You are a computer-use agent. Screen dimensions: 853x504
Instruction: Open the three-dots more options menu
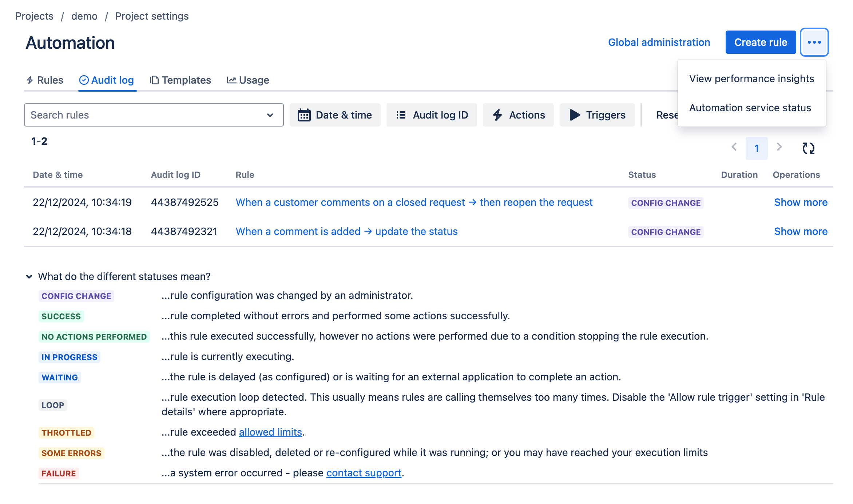pyautogui.click(x=814, y=42)
